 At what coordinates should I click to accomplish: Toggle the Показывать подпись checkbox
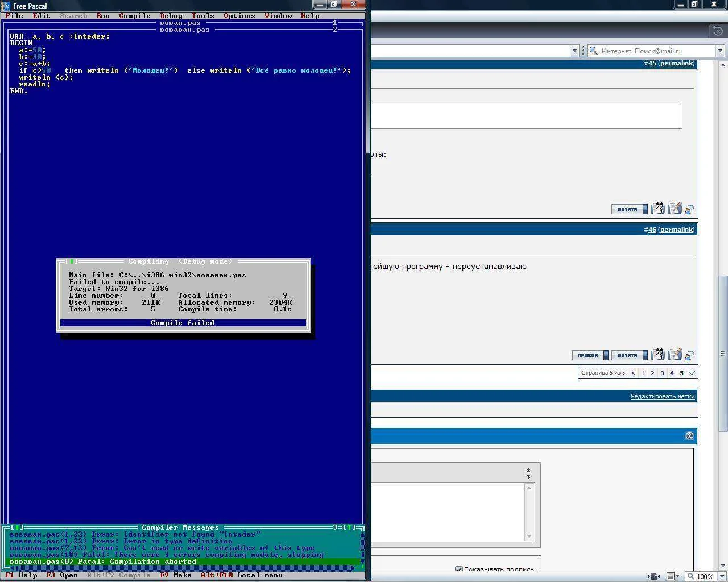coord(459,569)
